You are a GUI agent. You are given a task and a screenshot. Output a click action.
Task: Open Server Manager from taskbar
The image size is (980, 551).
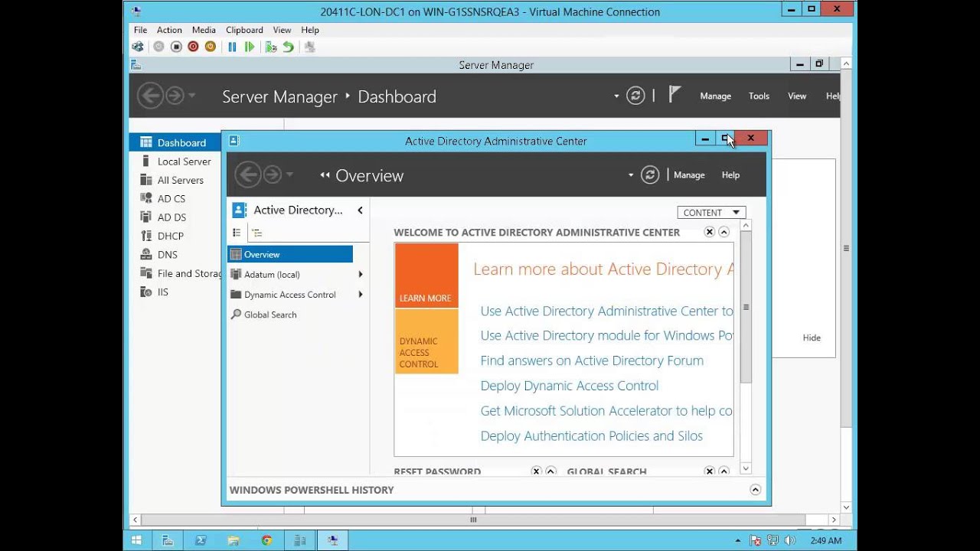click(168, 540)
